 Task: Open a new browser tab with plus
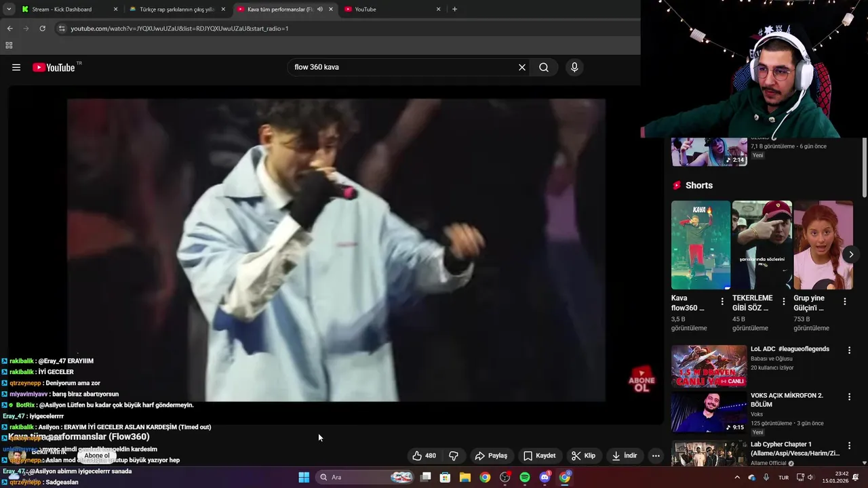[454, 9]
